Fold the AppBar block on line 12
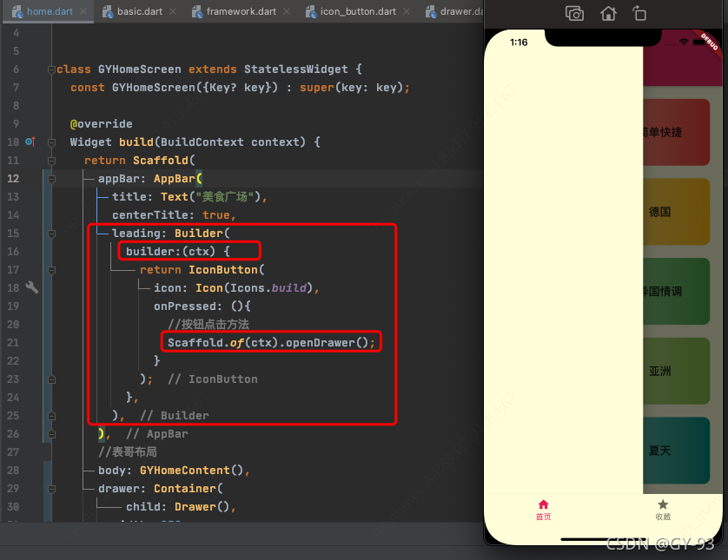 point(51,179)
